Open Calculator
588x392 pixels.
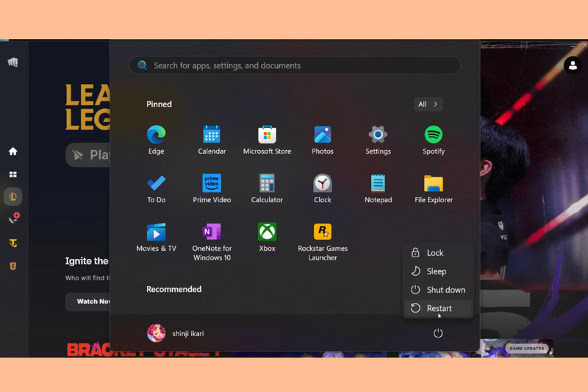click(x=267, y=189)
